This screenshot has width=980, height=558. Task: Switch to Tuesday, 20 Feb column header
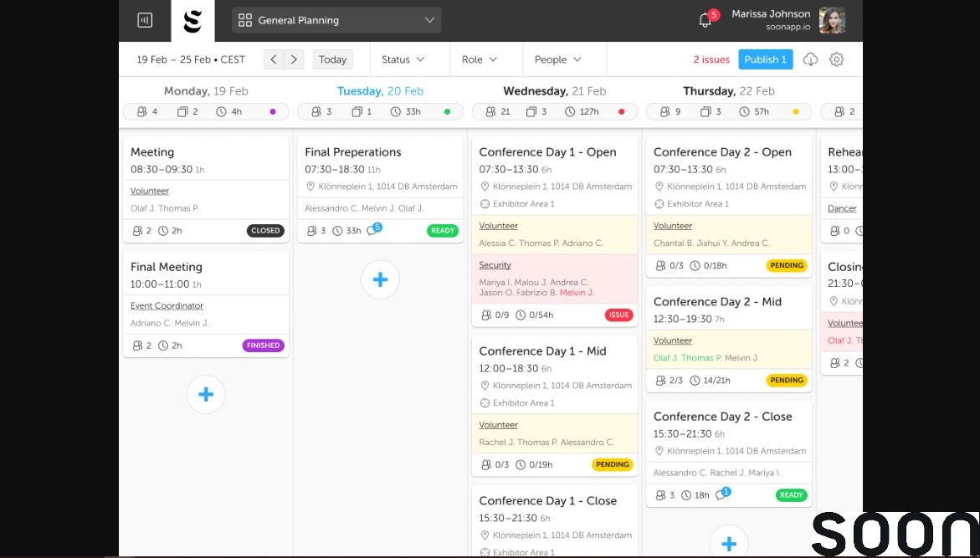click(380, 90)
